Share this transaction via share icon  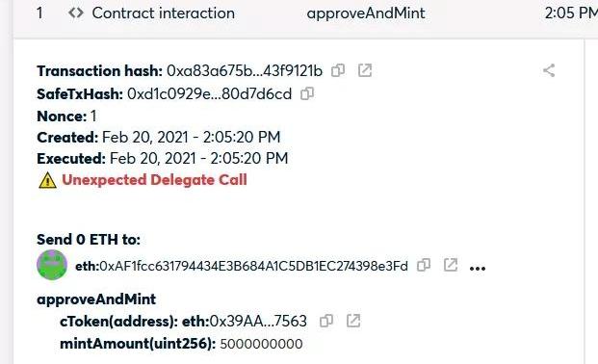(x=549, y=70)
